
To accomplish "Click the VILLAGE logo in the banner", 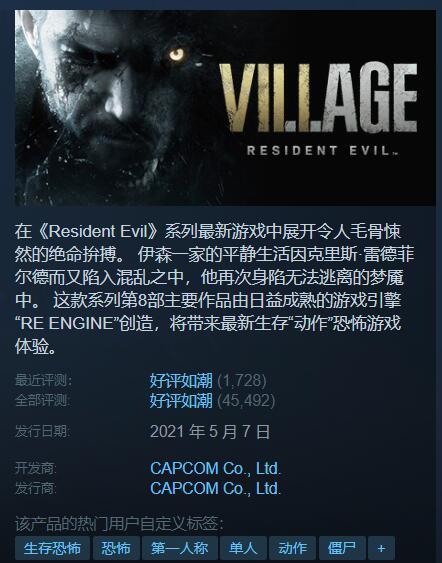I will point(318,98).
